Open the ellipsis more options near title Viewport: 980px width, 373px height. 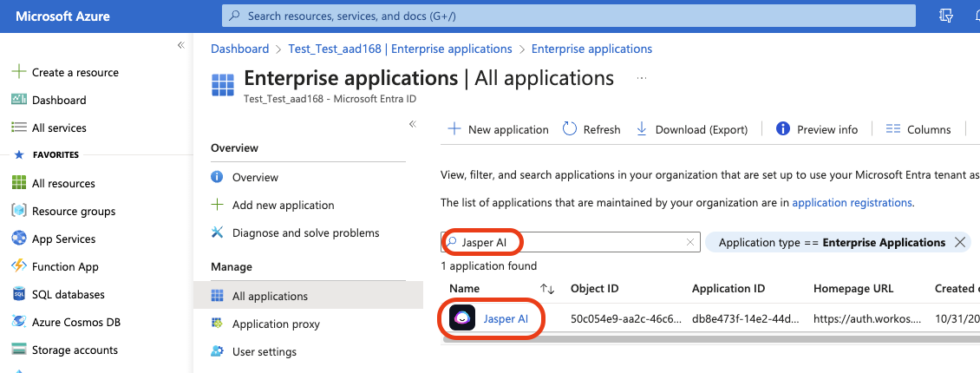[642, 78]
